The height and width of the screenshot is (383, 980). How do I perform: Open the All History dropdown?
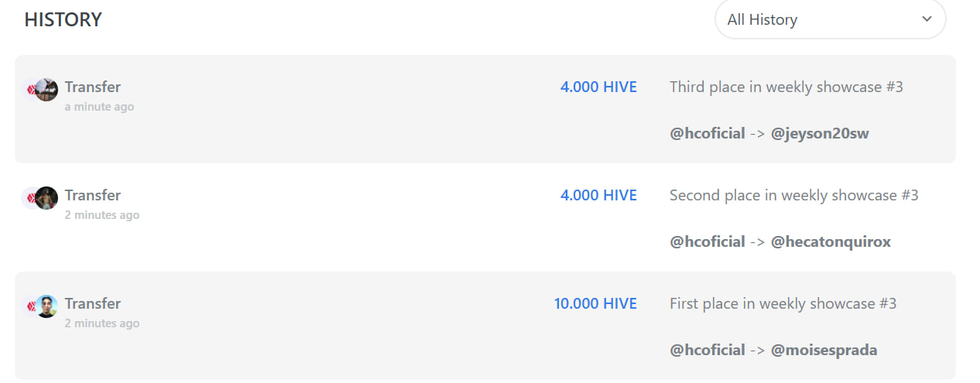(x=830, y=19)
